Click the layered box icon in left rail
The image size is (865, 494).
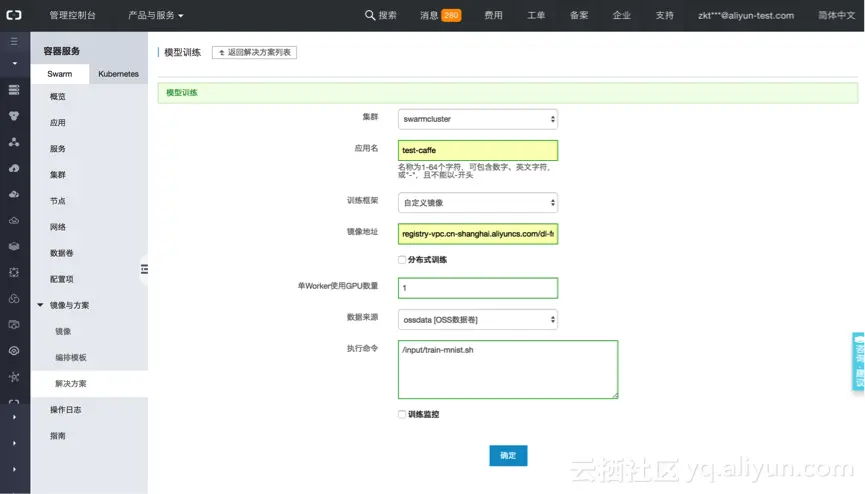click(x=14, y=246)
